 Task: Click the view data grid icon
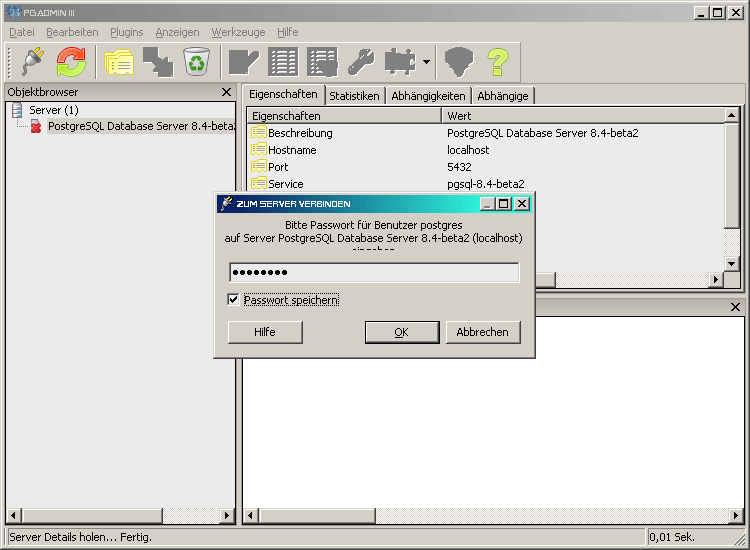click(x=283, y=62)
